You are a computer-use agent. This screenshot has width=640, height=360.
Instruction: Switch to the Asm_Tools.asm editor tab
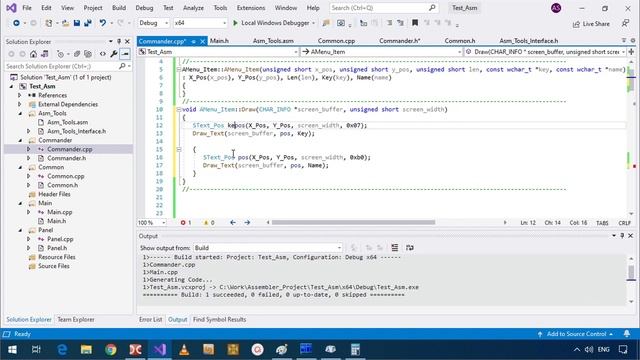pos(273,41)
